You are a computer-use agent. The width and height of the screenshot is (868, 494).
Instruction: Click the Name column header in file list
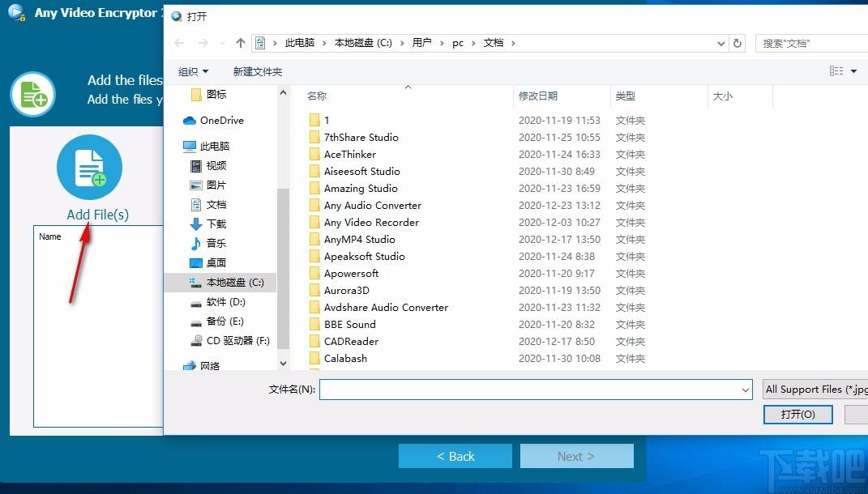click(49, 236)
